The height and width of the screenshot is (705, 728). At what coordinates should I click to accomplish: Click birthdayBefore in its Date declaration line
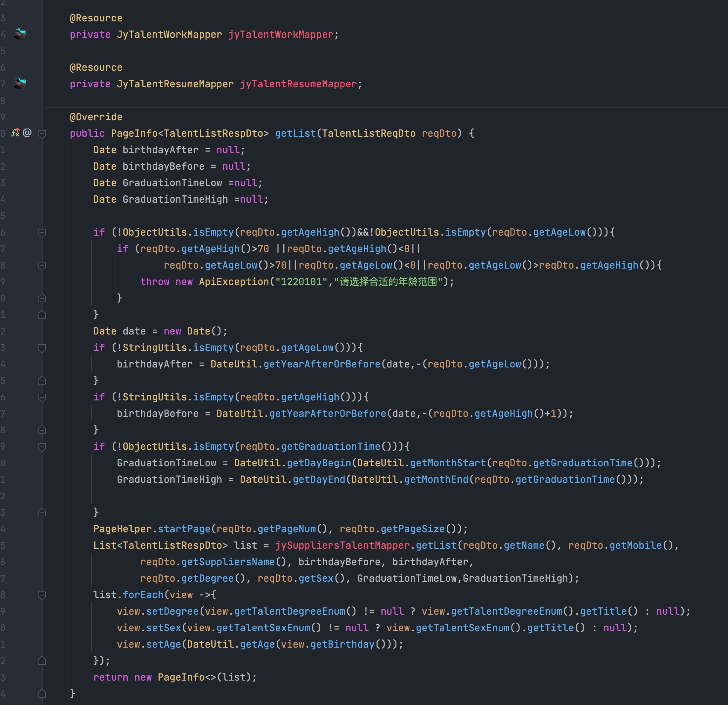click(x=163, y=166)
